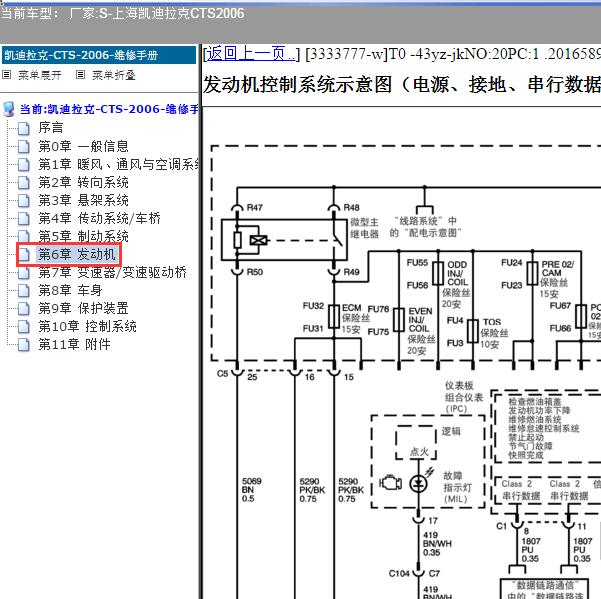Click root node 当前:凯迪拉克-CTS-2006-维修手册
The height and width of the screenshot is (599, 601).
(109, 109)
